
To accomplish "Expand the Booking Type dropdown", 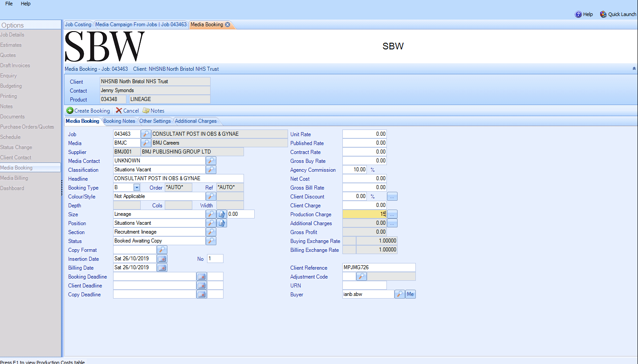I will click(137, 187).
